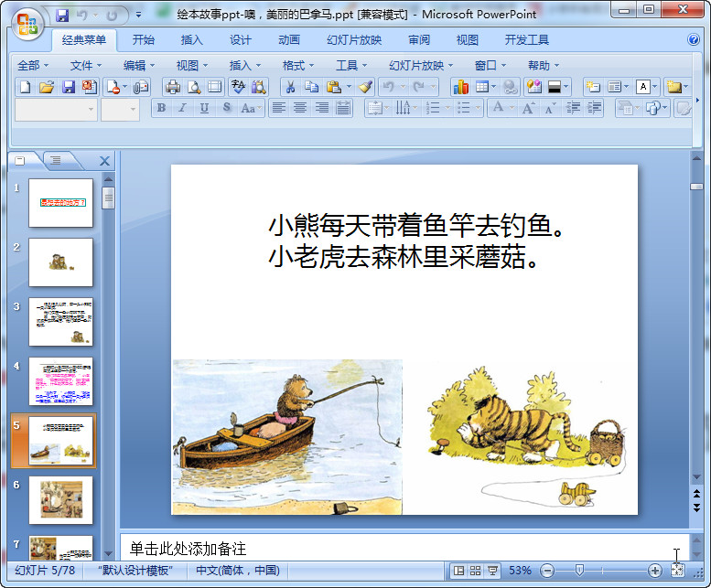
Task: Click the New blank presentation icon
Action: [x=26, y=87]
